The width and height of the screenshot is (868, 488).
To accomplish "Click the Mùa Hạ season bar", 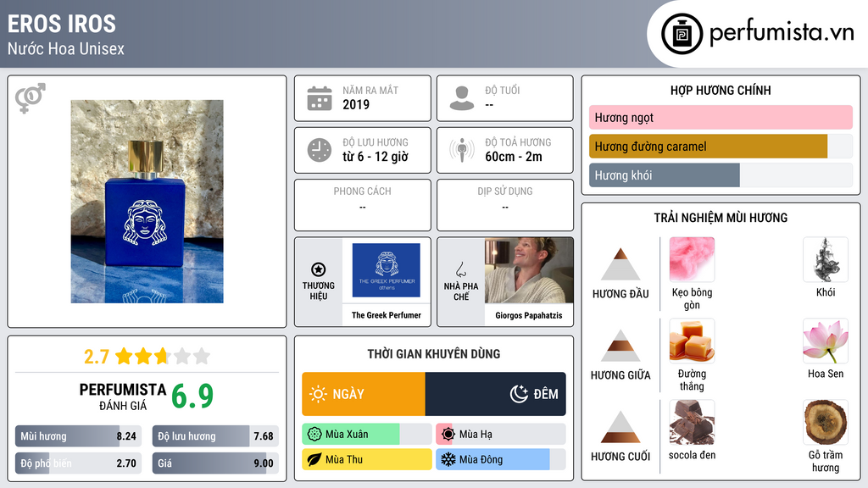I will (x=501, y=435).
